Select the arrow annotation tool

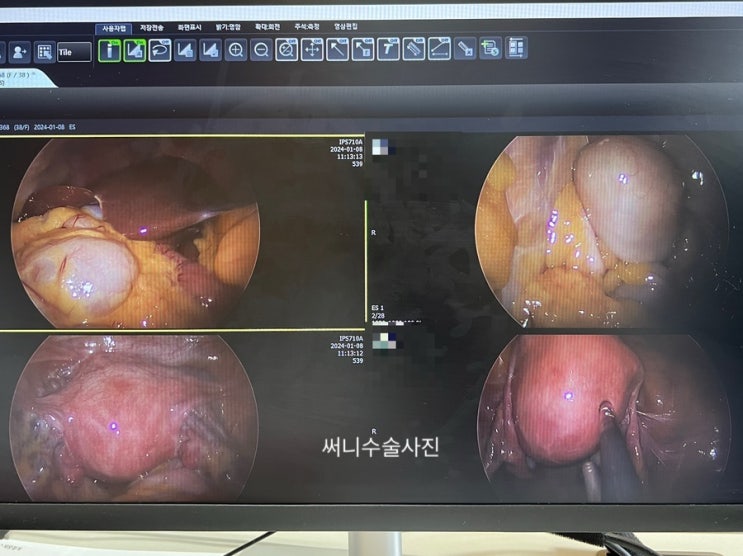(x=337, y=49)
